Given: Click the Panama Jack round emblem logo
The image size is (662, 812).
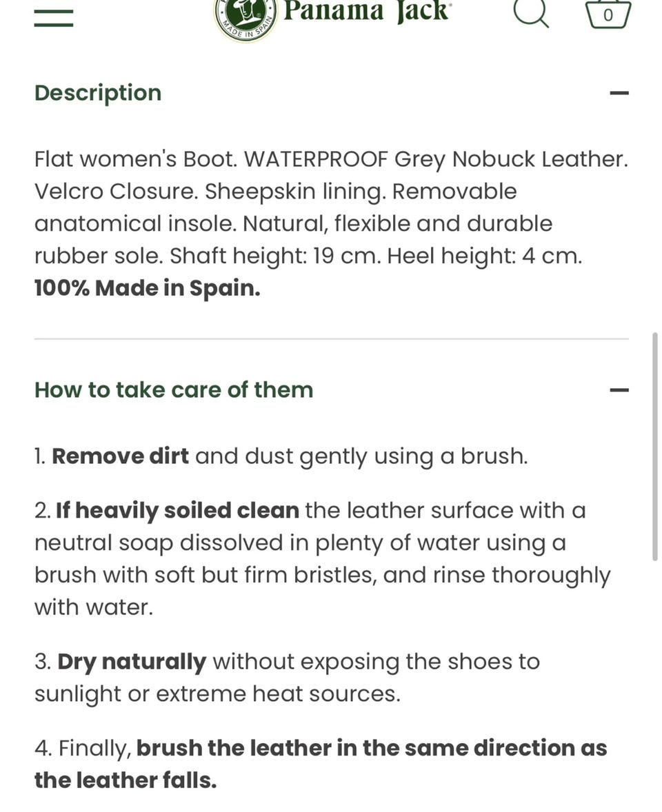Looking at the screenshot, I should click(x=246, y=20).
